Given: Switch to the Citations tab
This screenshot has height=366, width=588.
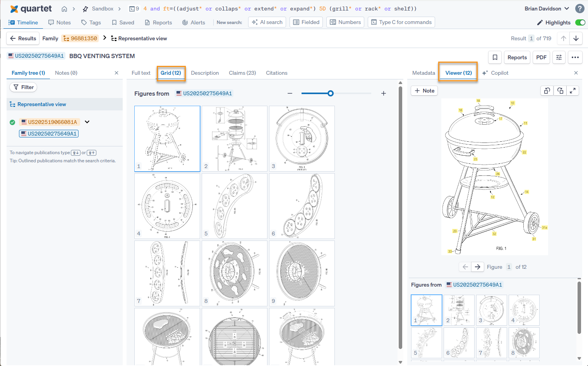Looking at the screenshot, I should tap(277, 73).
